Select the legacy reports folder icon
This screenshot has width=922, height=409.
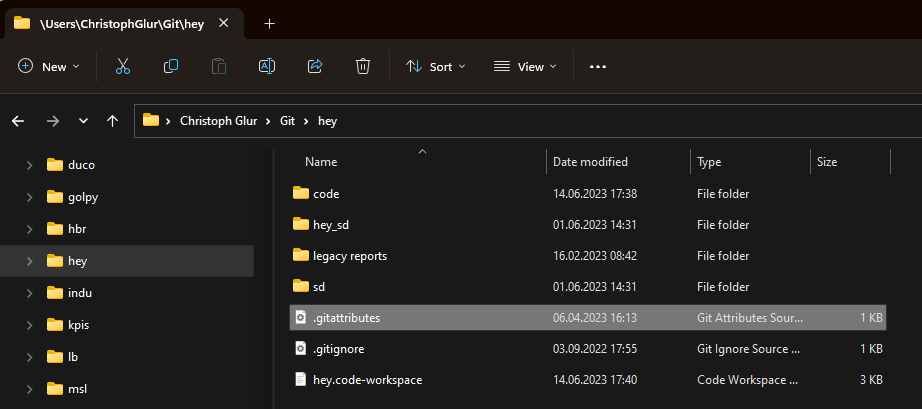300,255
